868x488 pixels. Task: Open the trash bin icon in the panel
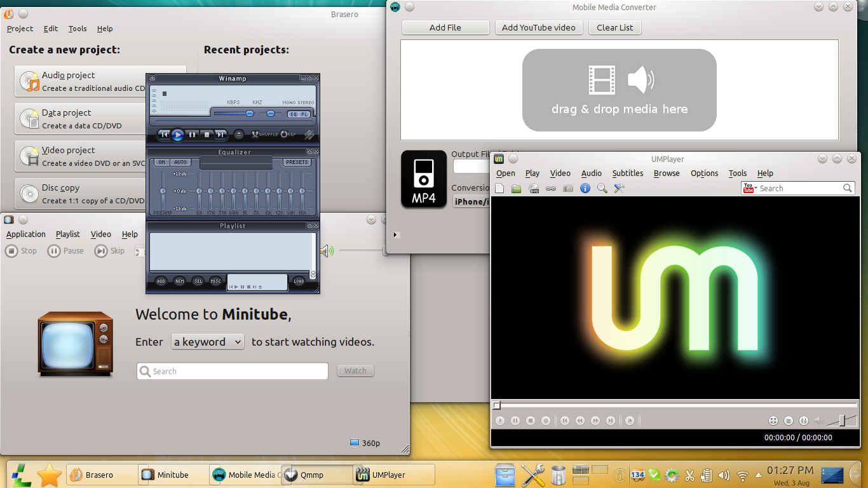[559, 475]
